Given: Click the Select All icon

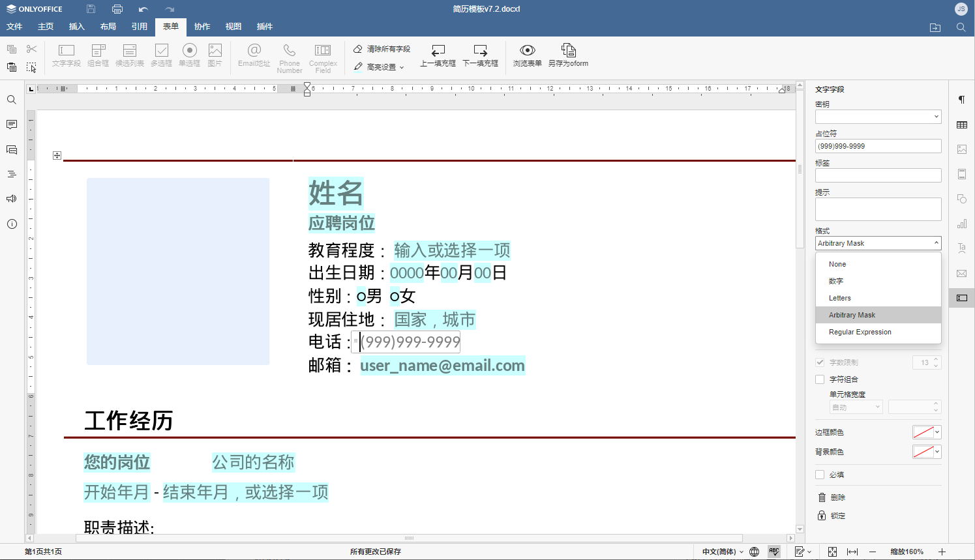Looking at the screenshot, I should [31, 66].
